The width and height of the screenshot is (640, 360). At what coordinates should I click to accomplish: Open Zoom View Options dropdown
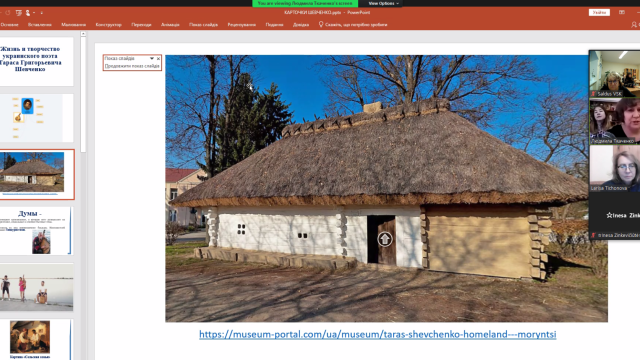383,3
